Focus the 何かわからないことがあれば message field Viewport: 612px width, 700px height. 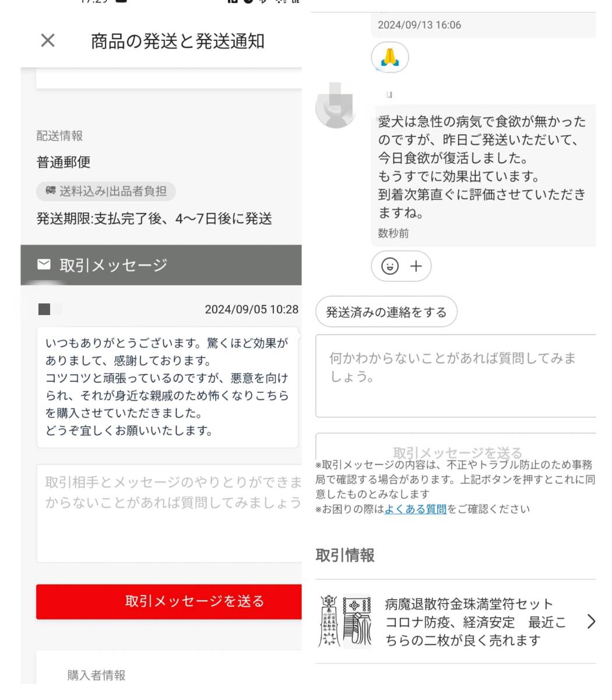[456, 376]
